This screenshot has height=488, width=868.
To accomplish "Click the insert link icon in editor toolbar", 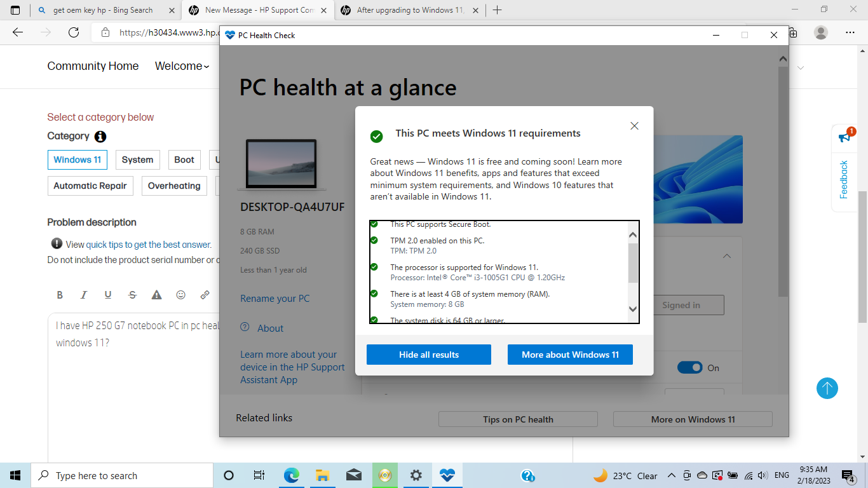I will coord(205,295).
